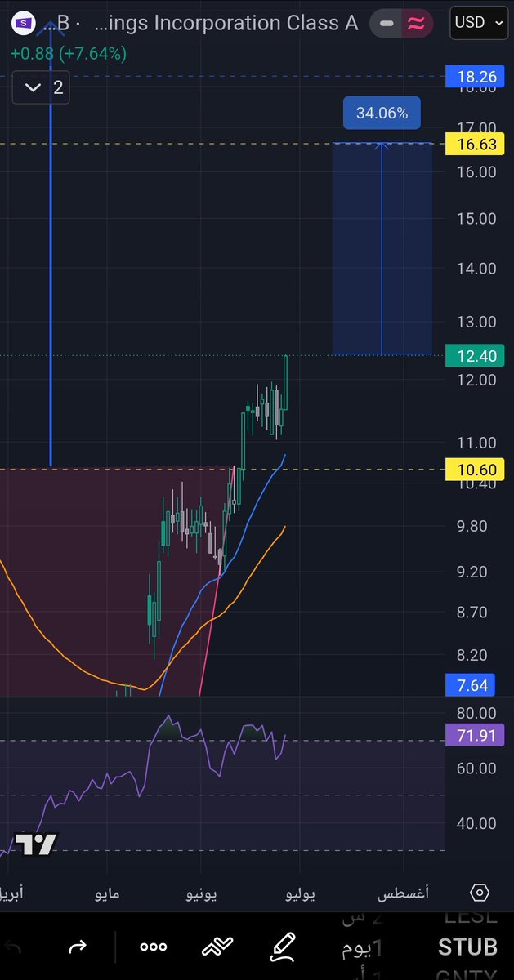Screen dimensions: 514x980
Task: Select the 34.06% measurement label
Action: [382, 114]
